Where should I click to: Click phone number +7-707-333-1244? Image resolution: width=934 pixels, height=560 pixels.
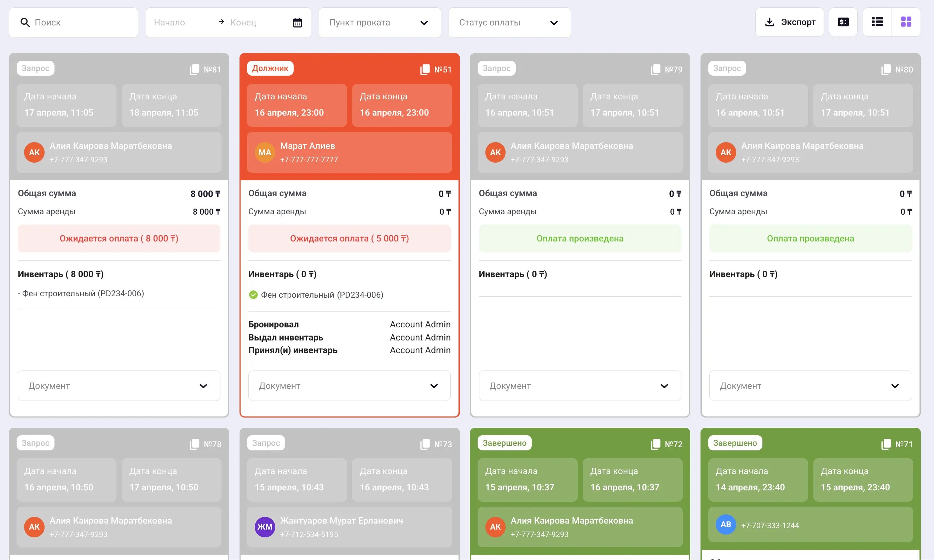click(770, 525)
